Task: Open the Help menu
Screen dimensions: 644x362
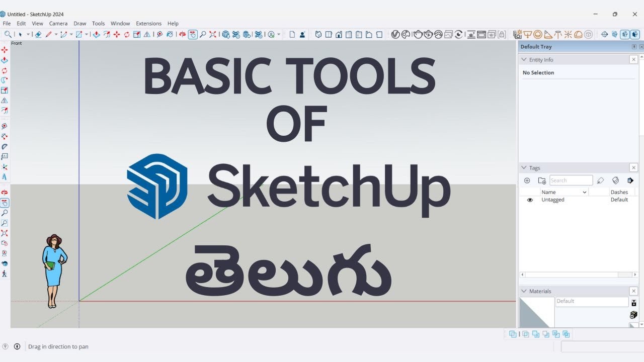Action: 173,24
